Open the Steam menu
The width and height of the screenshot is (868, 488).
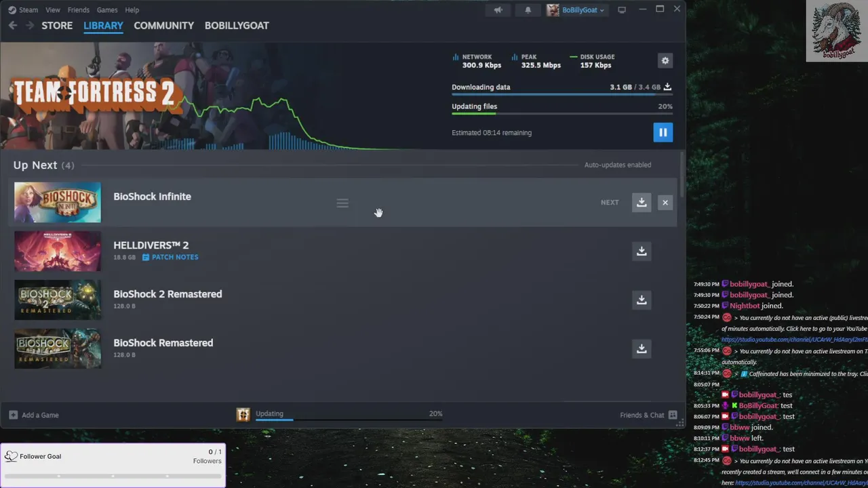click(x=28, y=10)
